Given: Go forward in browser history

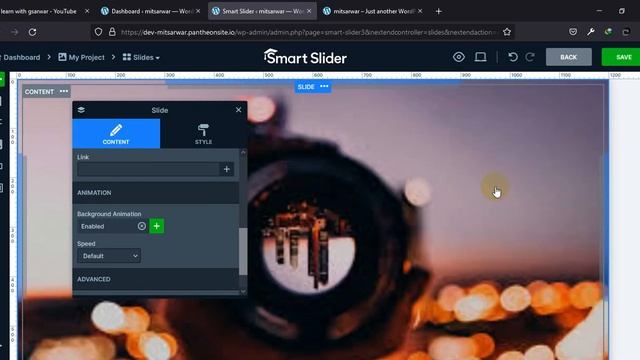Looking at the screenshot, I should [15, 32].
